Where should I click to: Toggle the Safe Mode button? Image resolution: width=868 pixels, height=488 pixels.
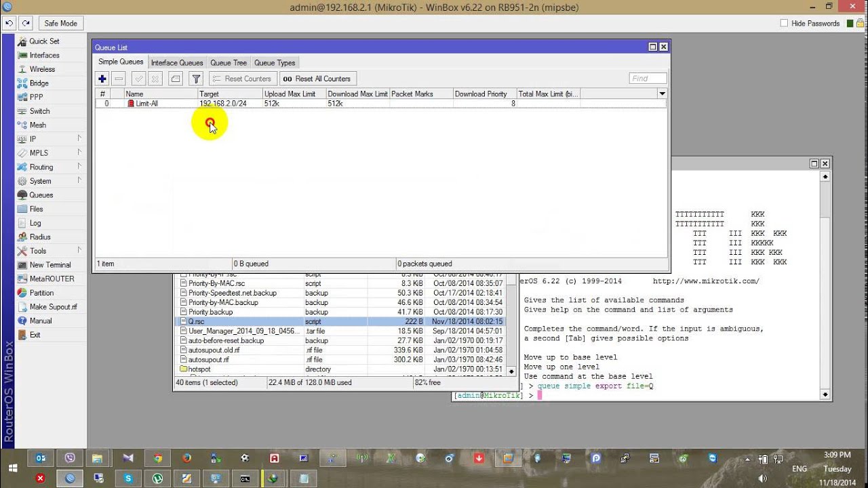coord(60,23)
